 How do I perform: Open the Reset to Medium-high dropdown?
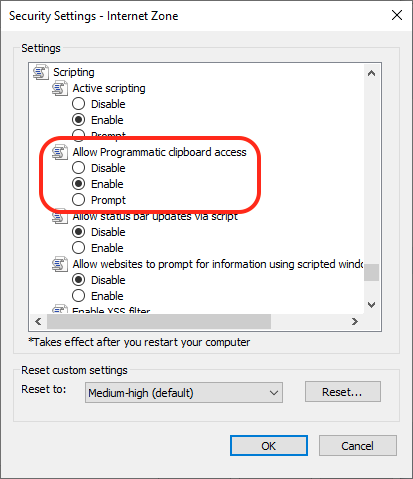(184, 393)
